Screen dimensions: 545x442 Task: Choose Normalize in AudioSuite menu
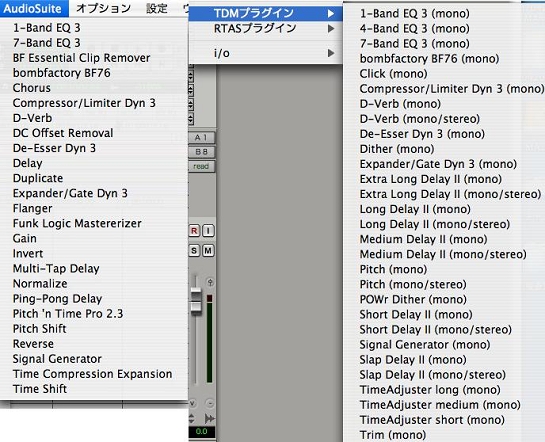coord(40,284)
